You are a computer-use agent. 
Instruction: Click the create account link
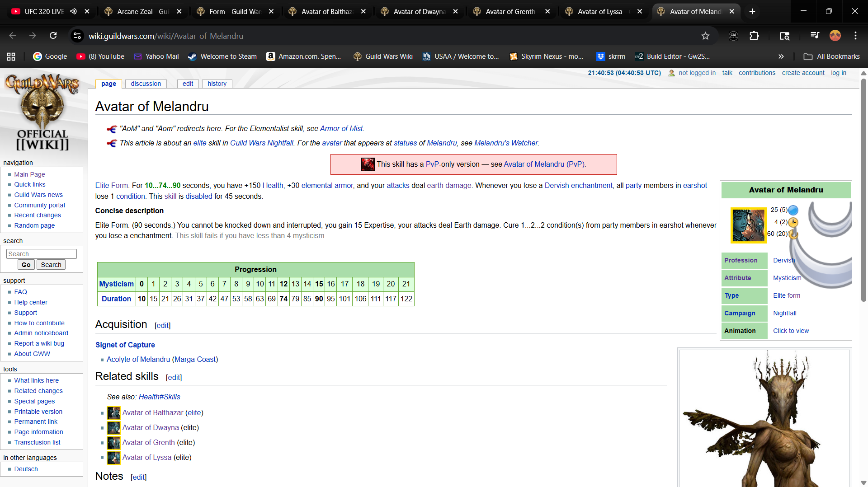[803, 73]
